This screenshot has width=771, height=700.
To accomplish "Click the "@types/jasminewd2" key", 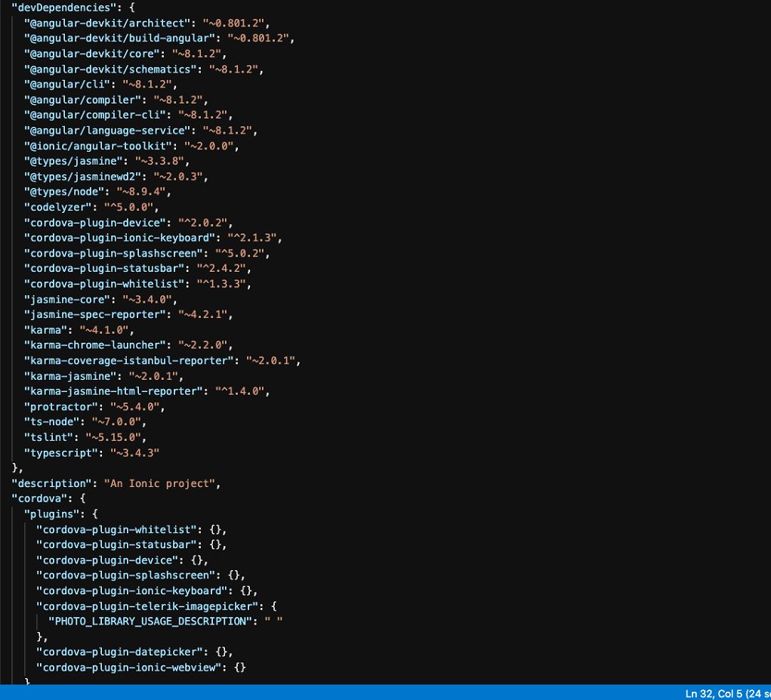I will tap(82, 177).
